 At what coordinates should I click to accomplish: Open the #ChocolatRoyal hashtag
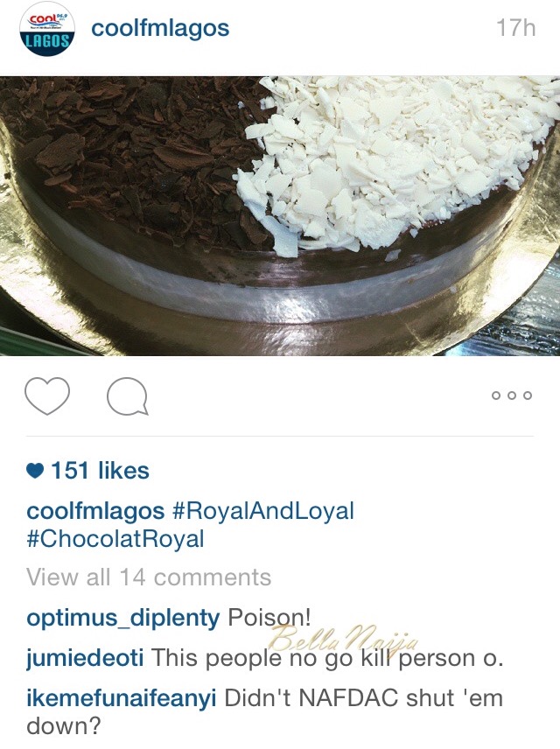tap(115, 539)
